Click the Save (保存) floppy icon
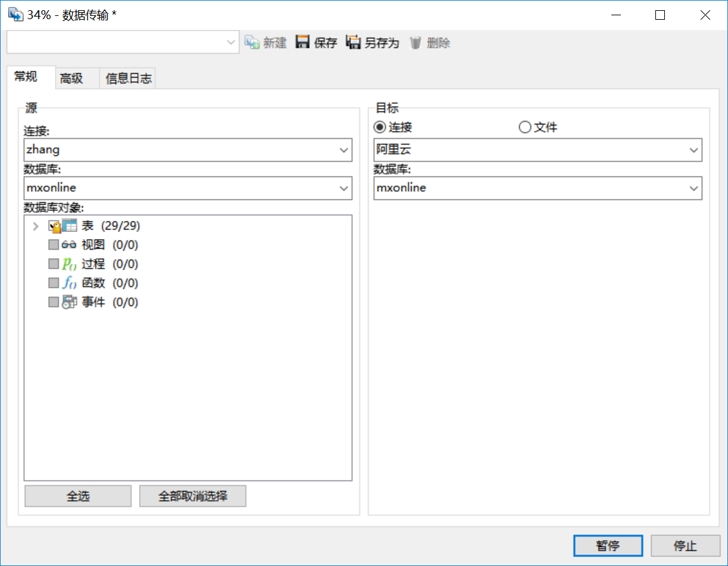 click(x=303, y=42)
